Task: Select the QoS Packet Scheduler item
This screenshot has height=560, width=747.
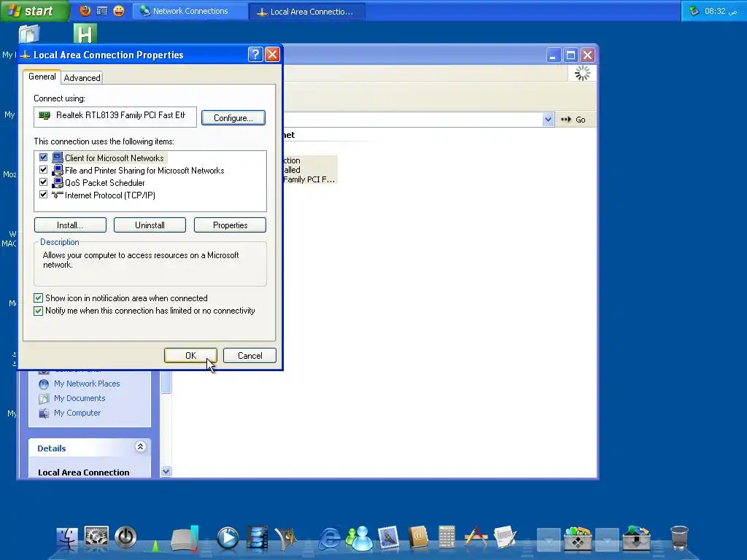Action: (105, 183)
